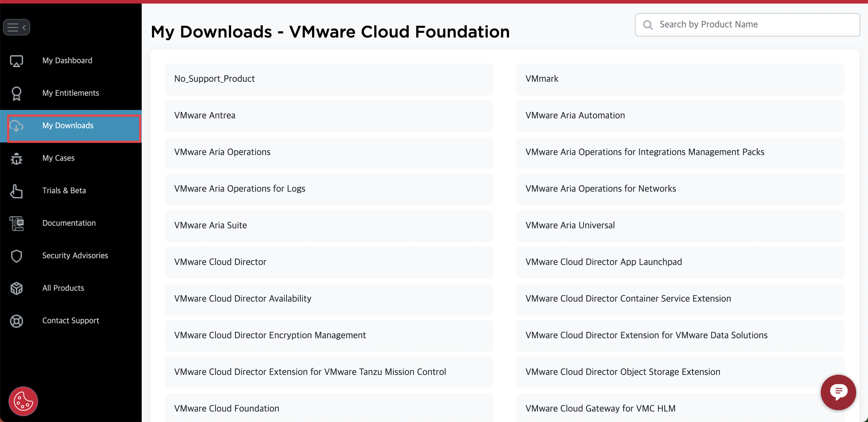Open Cloud Director Object Storage Extension
The height and width of the screenshot is (422, 868).
[x=680, y=372]
